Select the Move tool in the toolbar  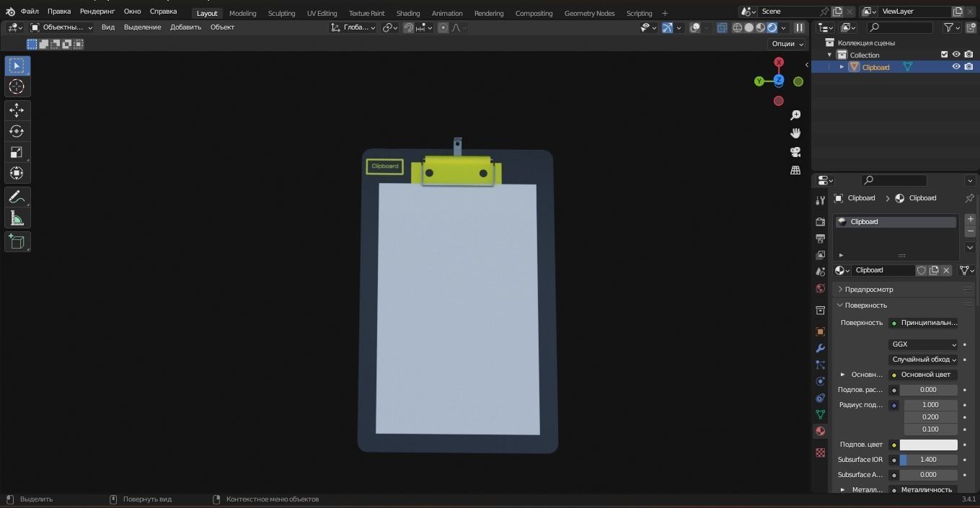coord(16,110)
